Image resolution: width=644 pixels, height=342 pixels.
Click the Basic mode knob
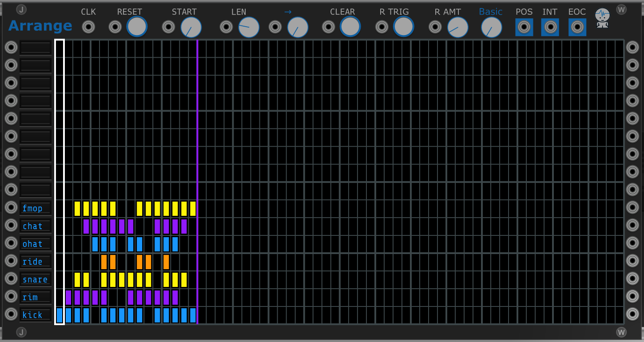tap(492, 28)
